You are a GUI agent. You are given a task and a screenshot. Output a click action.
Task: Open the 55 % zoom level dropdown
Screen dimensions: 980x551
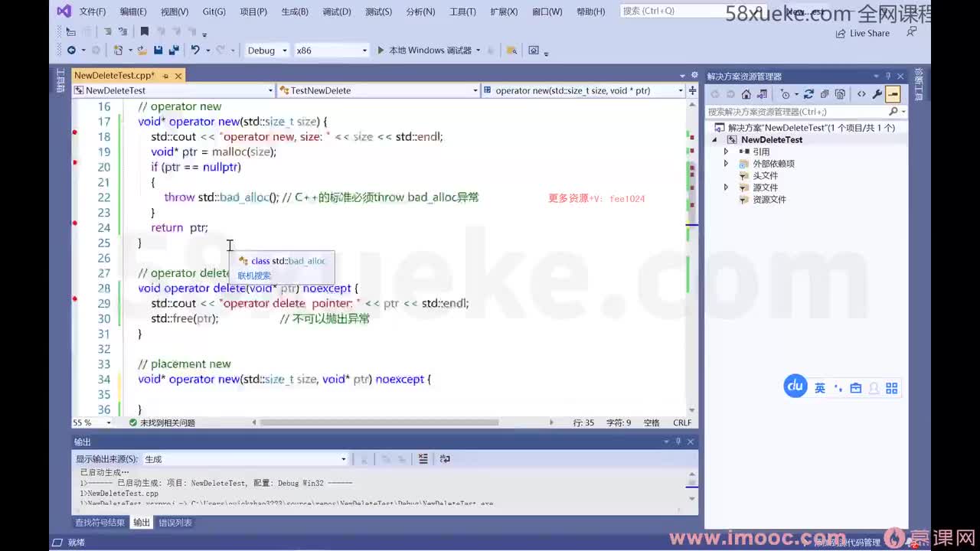[x=92, y=422]
